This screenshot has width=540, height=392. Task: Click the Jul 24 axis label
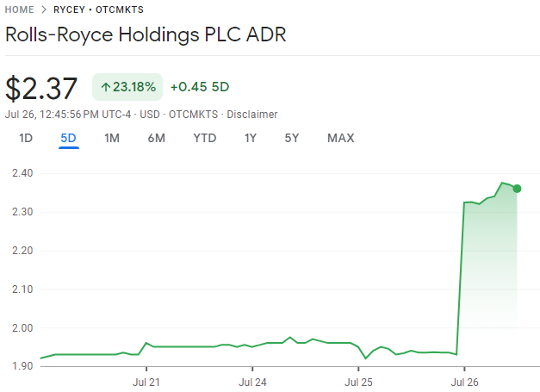[x=252, y=383]
